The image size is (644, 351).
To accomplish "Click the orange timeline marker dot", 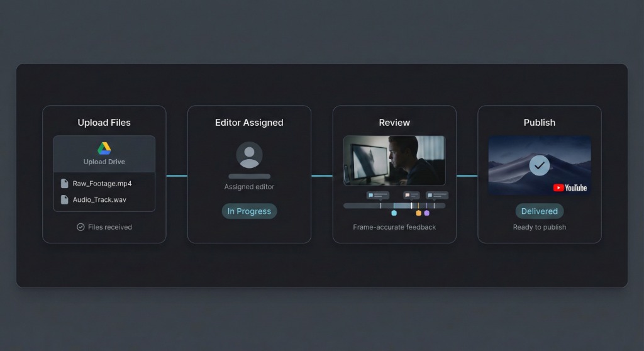I will (418, 213).
